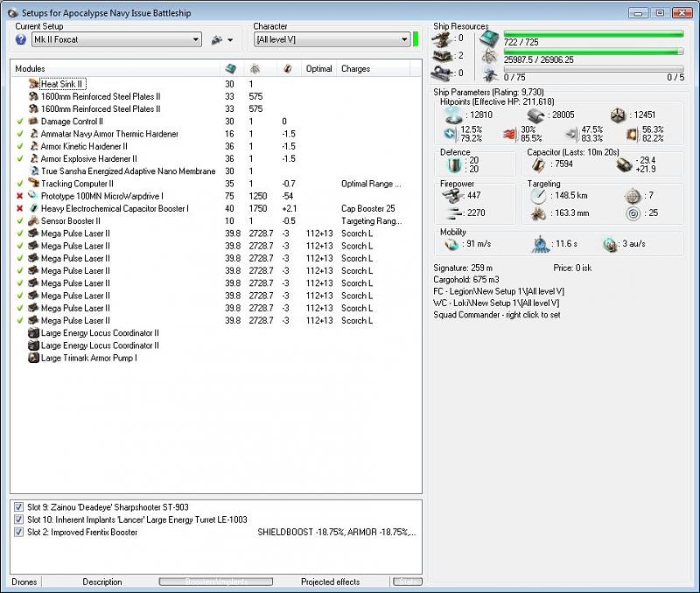Toggle Armor Kinetic Hardener II active status

19,146
